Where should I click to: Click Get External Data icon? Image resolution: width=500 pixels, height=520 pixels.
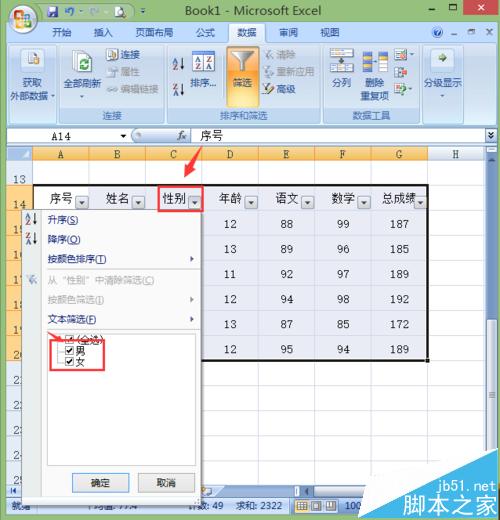point(33,59)
